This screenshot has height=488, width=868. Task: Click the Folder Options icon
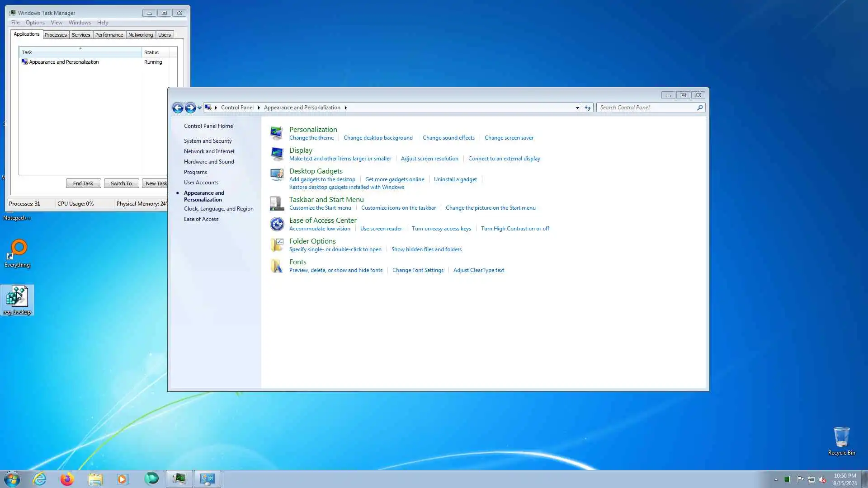tap(277, 245)
